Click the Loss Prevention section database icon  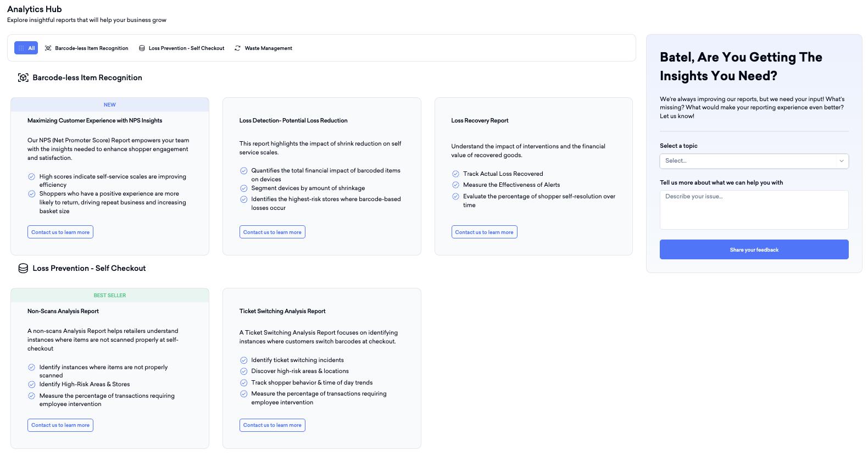(23, 268)
